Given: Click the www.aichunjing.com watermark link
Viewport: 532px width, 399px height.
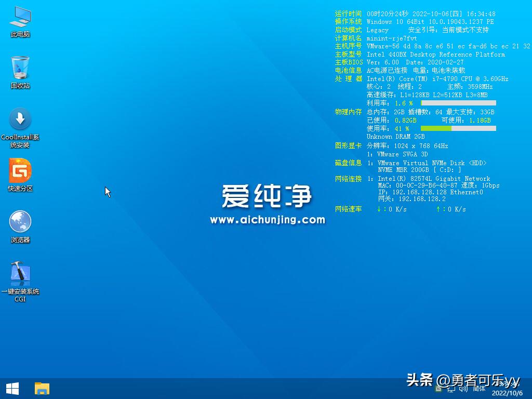Looking at the screenshot, I should [x=268, y=220].
